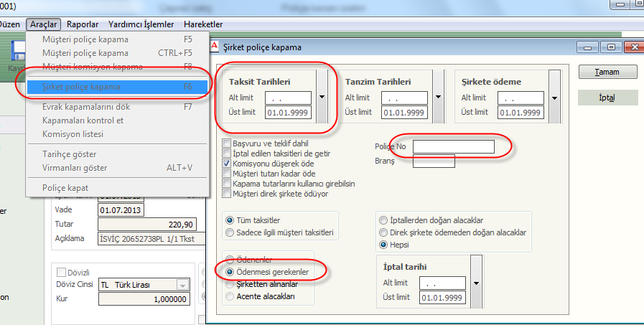This screenshot has width=644, height=325.
Task: Choose Sadece ilgili müşteri taksitleri
Action: [230, 232]
